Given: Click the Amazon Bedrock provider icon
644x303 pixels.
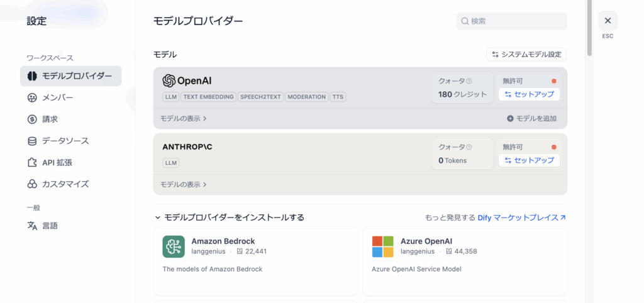Looking at the screenshot, I should [174, 246].
